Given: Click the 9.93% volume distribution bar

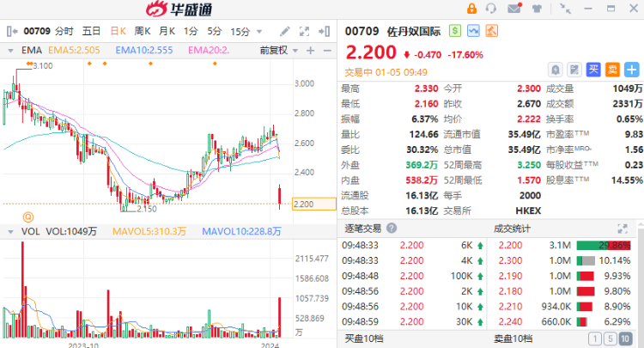Looking at the screenshot, I should pyautogui.click(x=586, y=276).
